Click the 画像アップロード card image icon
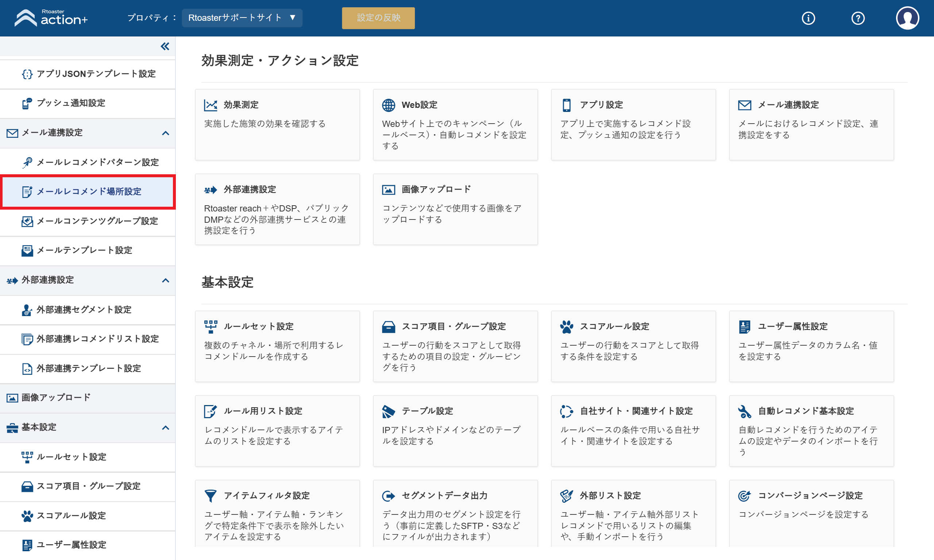934x560 pixels. point(388,190)
